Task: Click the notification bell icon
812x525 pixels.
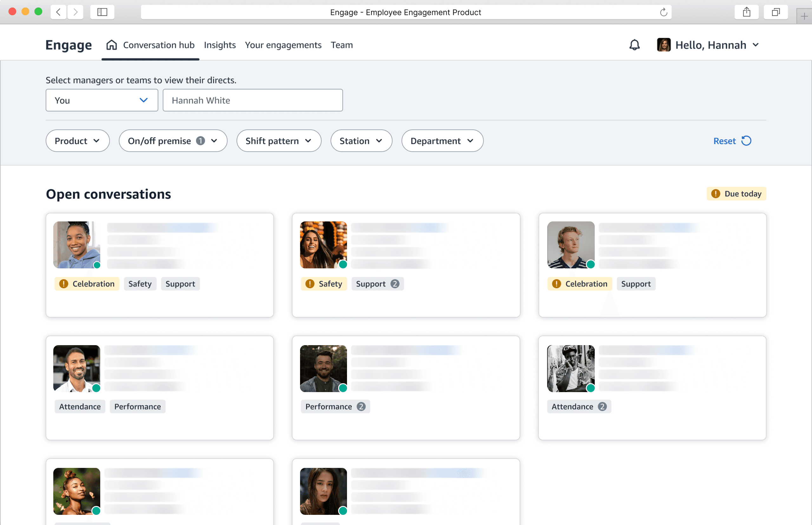Action: [x=634, y=45]
